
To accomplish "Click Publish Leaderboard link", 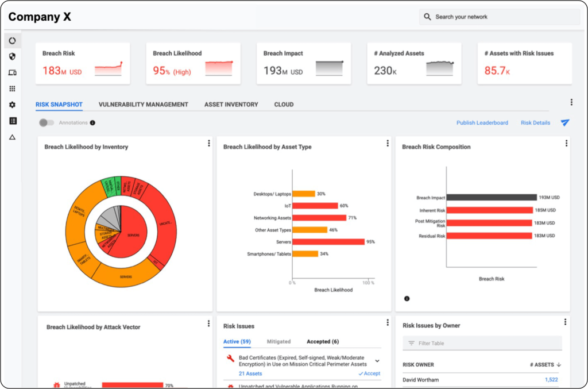I will click(x=482, y=123).
